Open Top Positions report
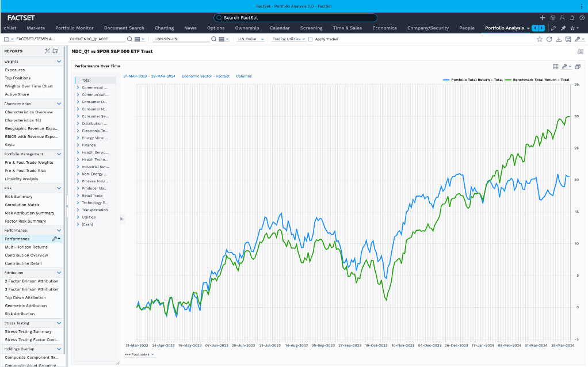The image size is (588, 367). click(x=18, y=78)
